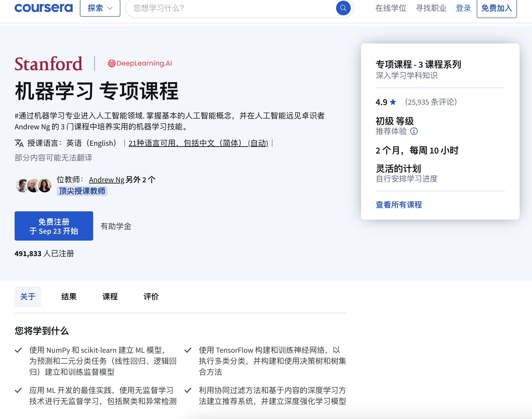The image size is (532, 419).
Task: Switch to the 结果 tab
Action: (69, 297)
